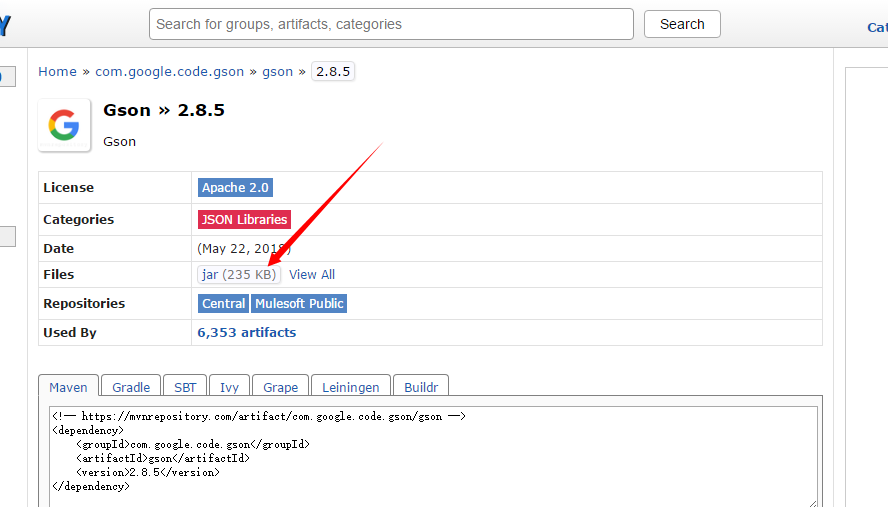888x507 pixels.
Task: Click inside the Maven dependency snippet textarea
Action: (433, 456)
